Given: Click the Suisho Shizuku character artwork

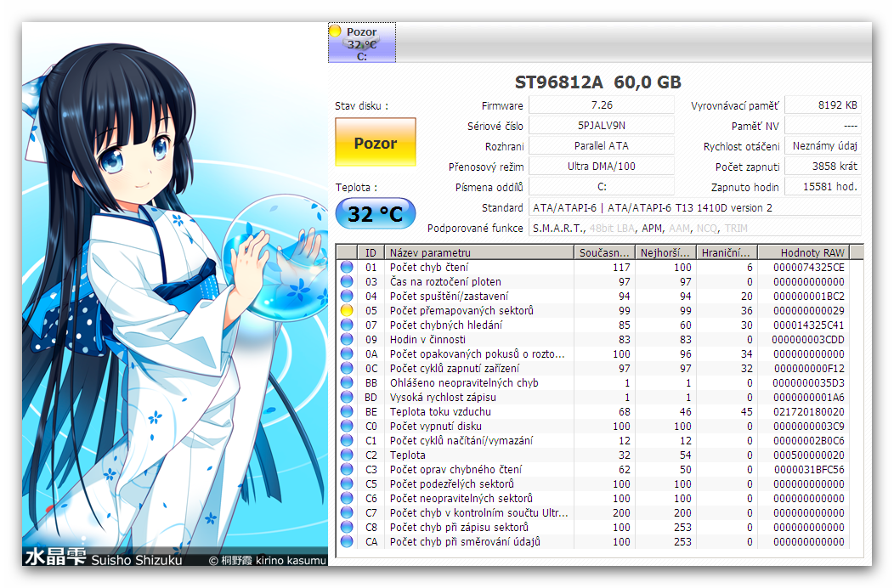Looking at the screenshot, I should tap(175, 294).
